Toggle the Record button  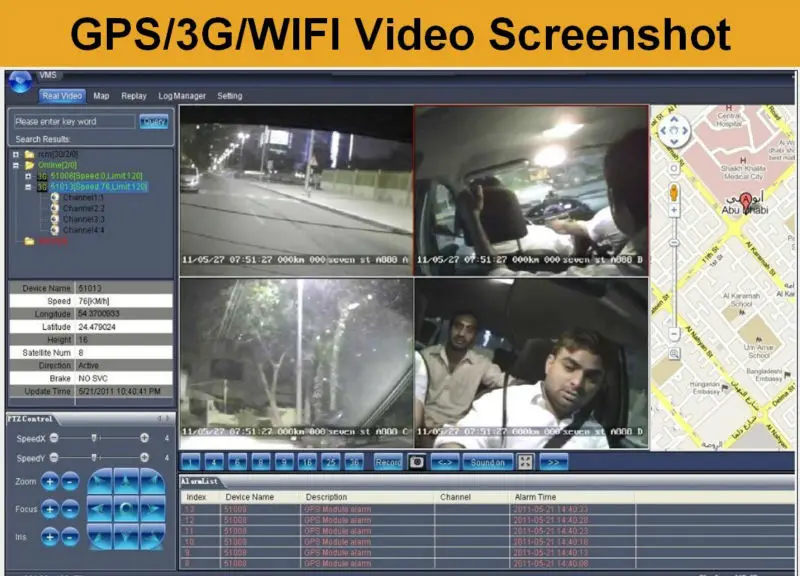(x=388, y=462)
